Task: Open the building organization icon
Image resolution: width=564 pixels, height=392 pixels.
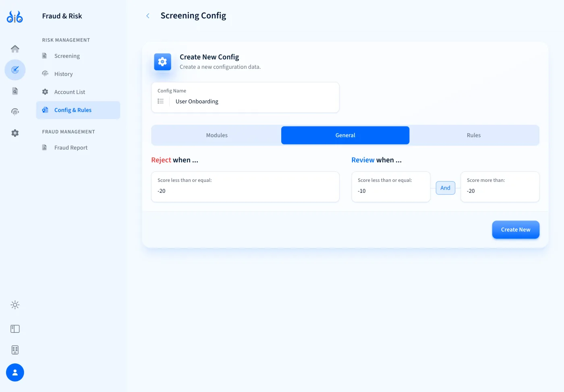Action: (15, 350)
